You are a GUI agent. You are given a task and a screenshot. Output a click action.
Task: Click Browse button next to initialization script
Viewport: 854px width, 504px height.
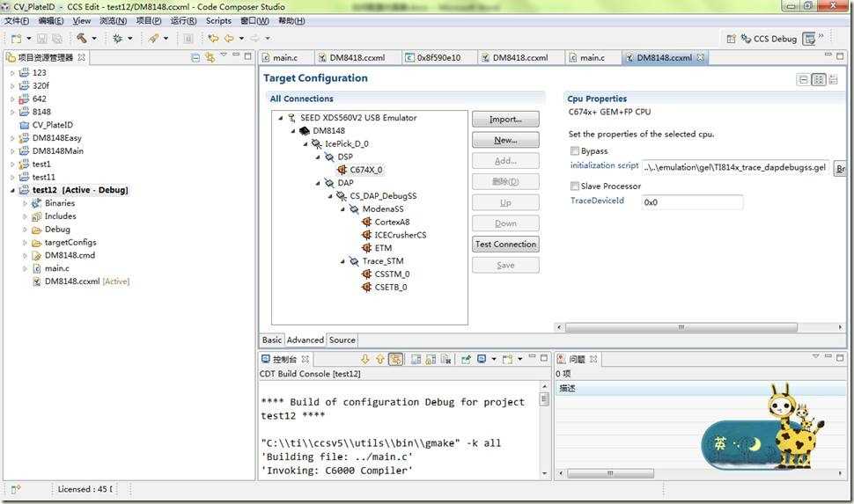click(840, 168)
